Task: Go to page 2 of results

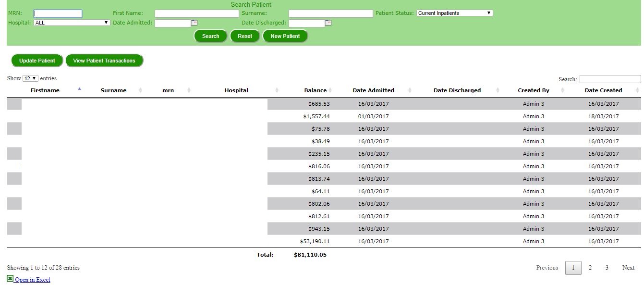Action: (590, 268)
